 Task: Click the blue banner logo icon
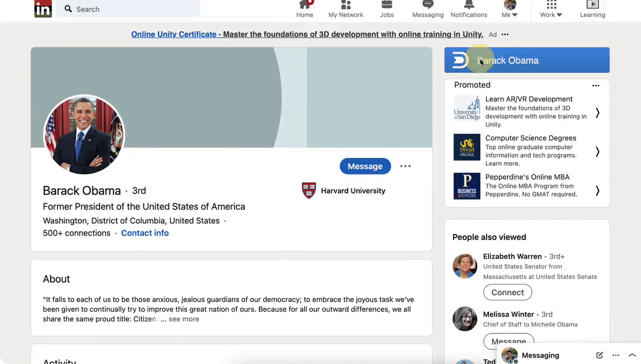pyautogui.click(x=460, y=60)
